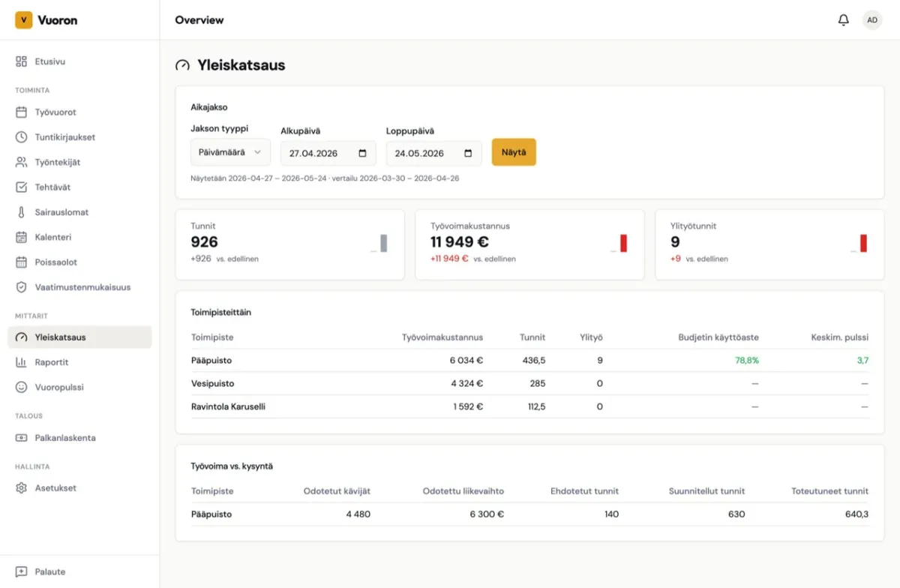This screenshot has width=900, height=588.
Task: Open Työvuorot menu item
Action: coord(79,112)
